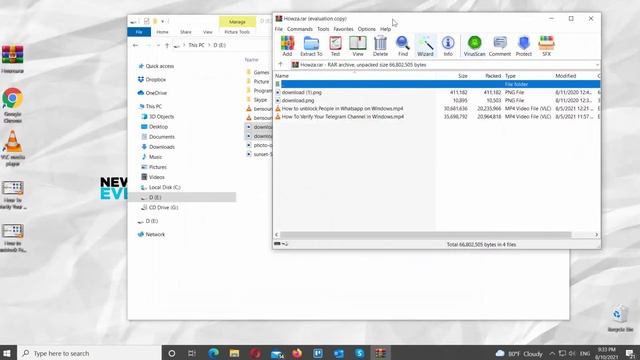Click the Task View taskbar button
The image size is (640, 360).
pos(192,353)
